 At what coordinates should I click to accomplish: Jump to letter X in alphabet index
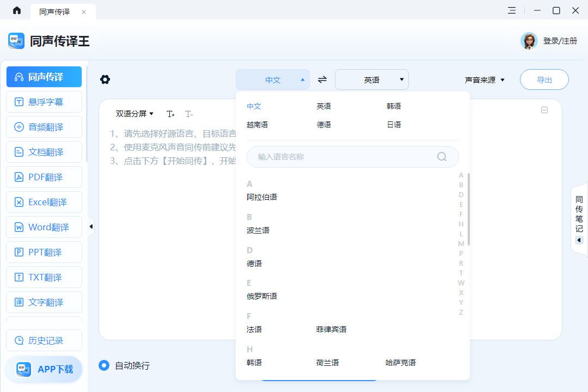(x=461, y=292)
